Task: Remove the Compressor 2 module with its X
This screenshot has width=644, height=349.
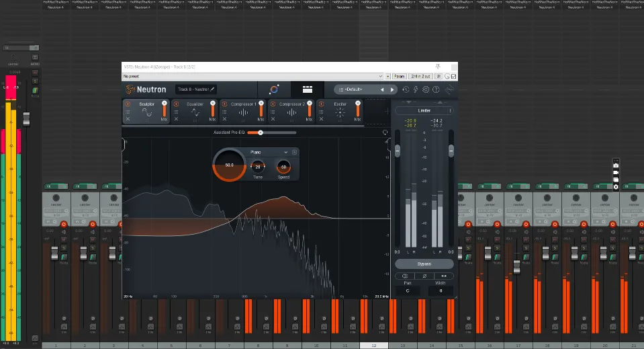Action: [x=273, y=119]
